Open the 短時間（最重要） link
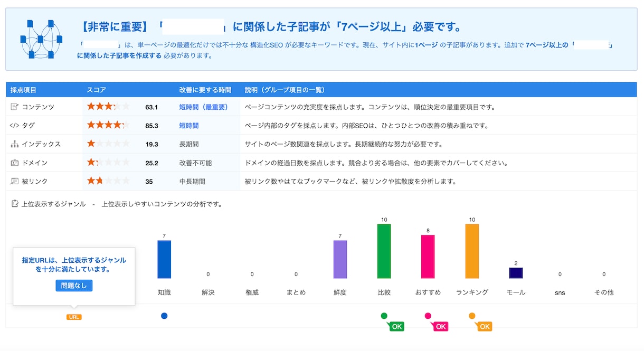 [204, 107]
